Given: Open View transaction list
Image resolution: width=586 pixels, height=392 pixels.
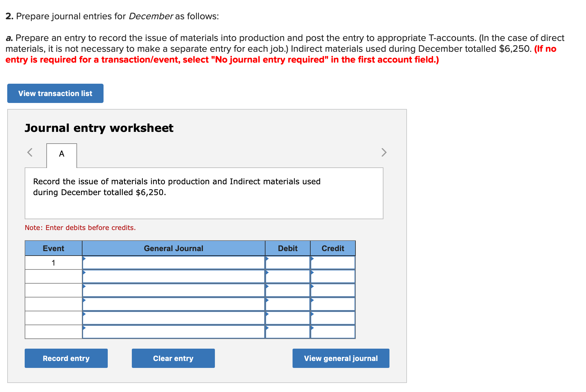Looking at the screenshot, I should coord(55,93).
